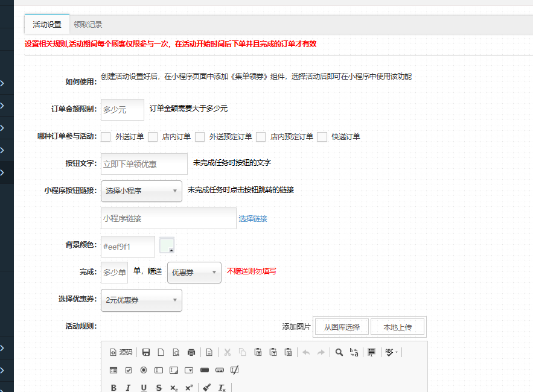Screen dimensions: 533x392
Task: Click the Select All icon
Action: click(372, 352)
